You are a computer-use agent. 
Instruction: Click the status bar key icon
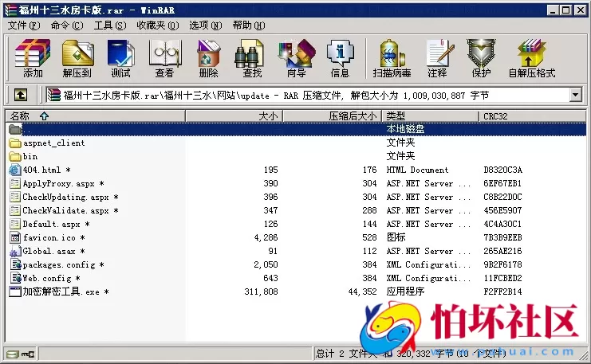[28, 354]
